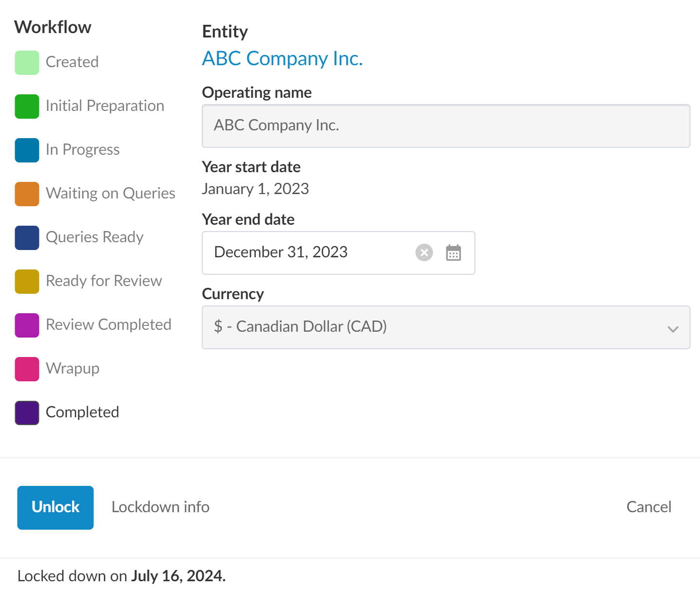Screen dimensions: 700x590
Task: Pick the Wrapup pink swatch
Action: (x=27, y=369)
